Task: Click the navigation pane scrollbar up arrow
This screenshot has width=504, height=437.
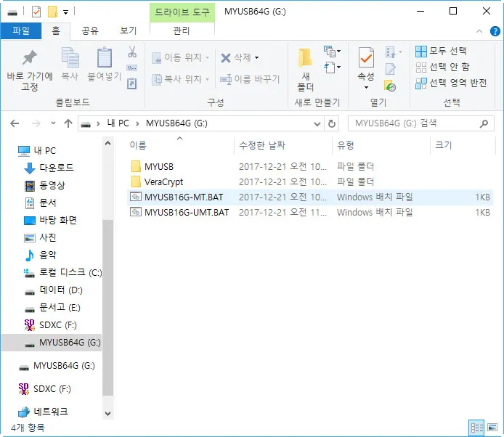Action: pyautogui.click(x=108, y=143)
